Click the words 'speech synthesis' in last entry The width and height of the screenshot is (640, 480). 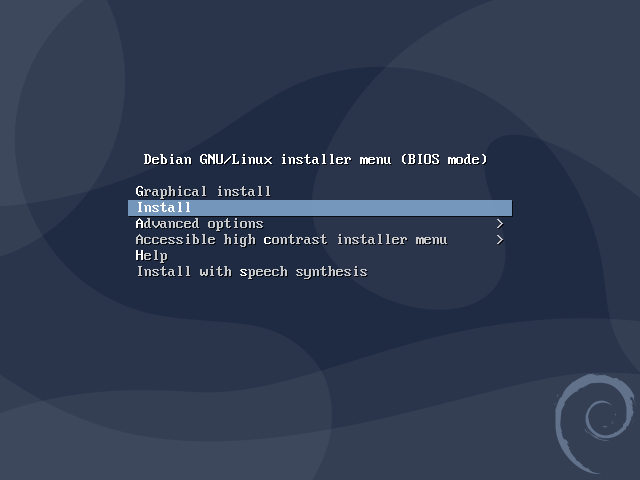pyautogui.click(x=303, y=272)
